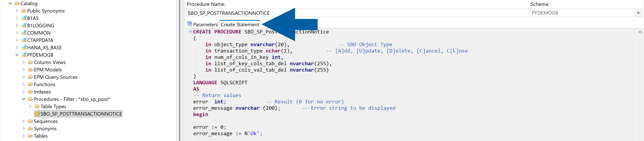
Task: Expand the Sequences node
Action: [24, 121]
